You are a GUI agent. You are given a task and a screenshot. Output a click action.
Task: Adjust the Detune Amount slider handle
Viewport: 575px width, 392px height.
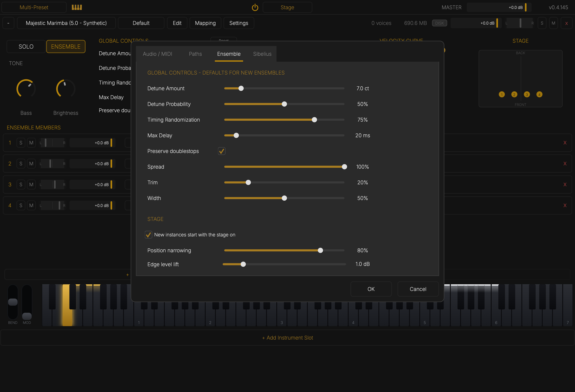pyautogui.click(x=241, y=88)
